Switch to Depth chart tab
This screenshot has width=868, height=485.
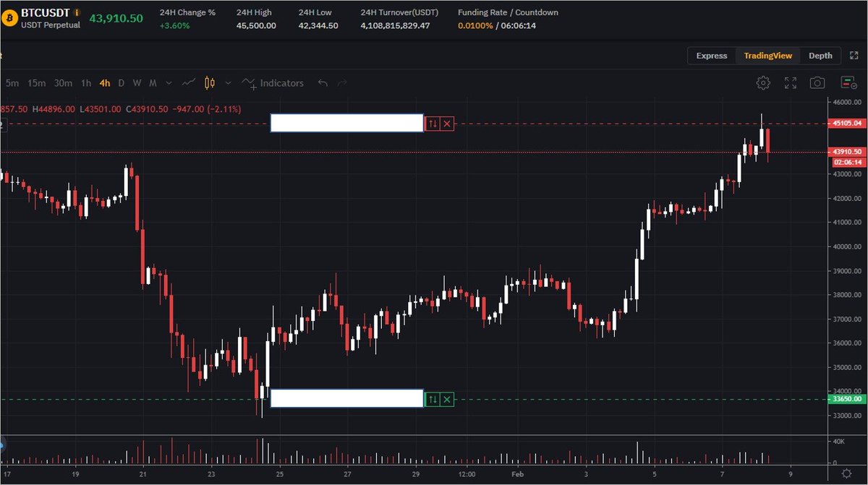(x=820, y=56)
